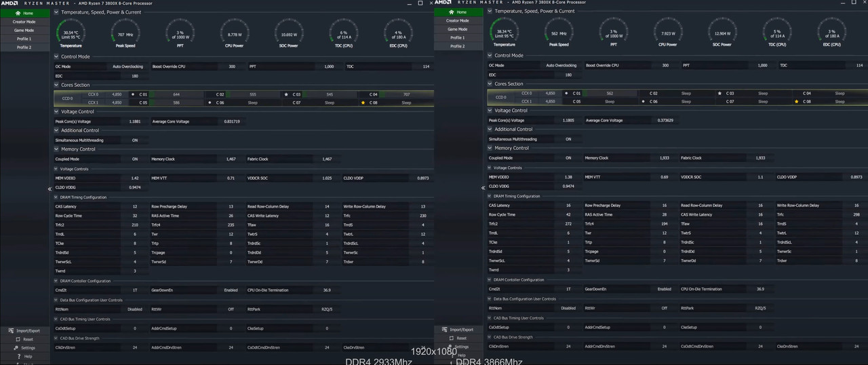
Task: Toggle RttNom Disabled value in right window
Action: (x=568, y=308)
